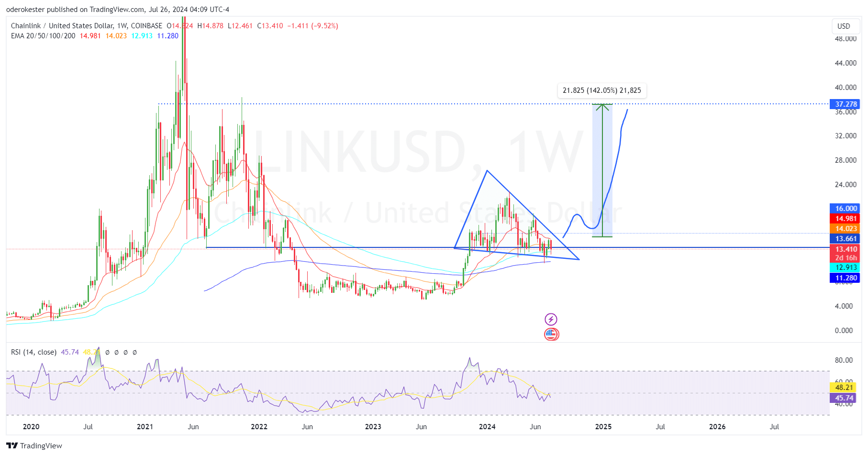Click the 80.00 RSI scale value
The height and width of the screenshot is (456, 868).
844,360
